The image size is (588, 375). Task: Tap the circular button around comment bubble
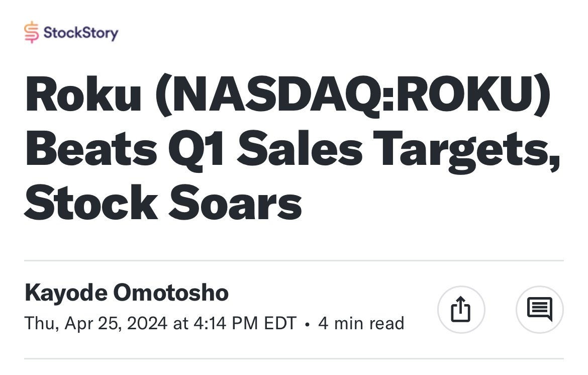[x=540, y=309]
